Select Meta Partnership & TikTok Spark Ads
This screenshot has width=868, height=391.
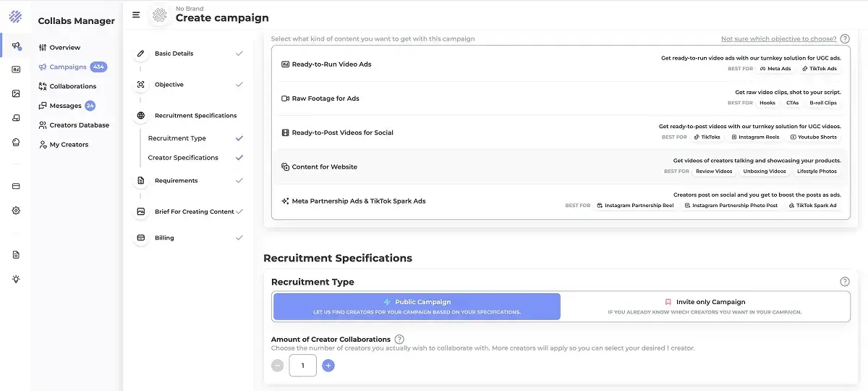(561, 201)
